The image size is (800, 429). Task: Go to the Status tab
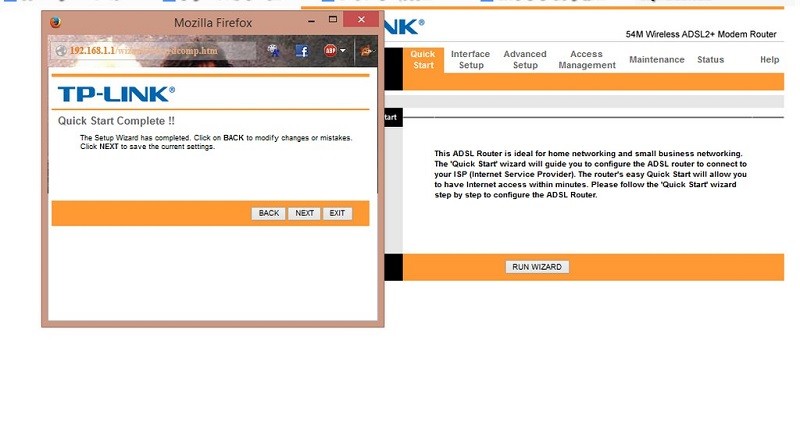coord(710,60)
